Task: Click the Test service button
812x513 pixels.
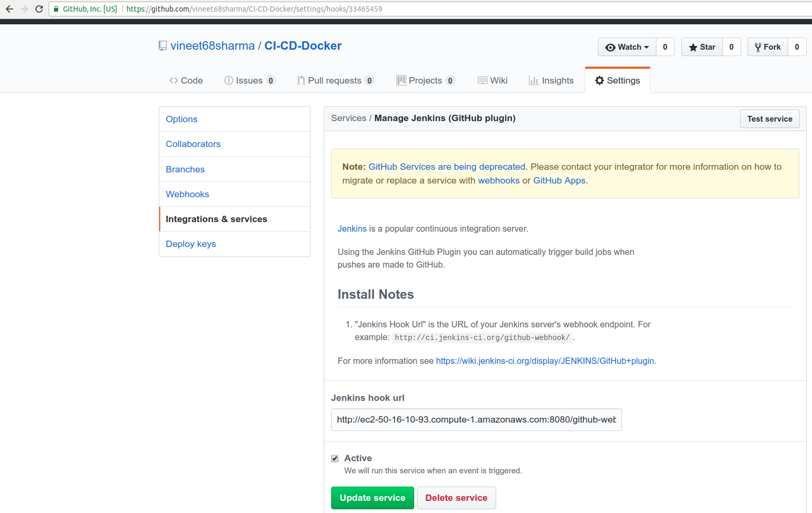Action: (x=770, y=119)
